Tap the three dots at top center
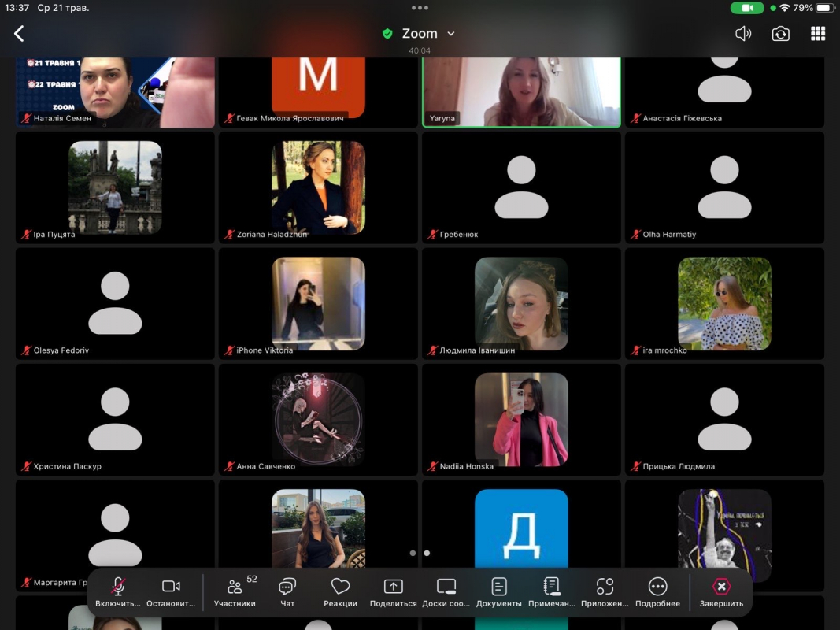 (x=420, y=8)
